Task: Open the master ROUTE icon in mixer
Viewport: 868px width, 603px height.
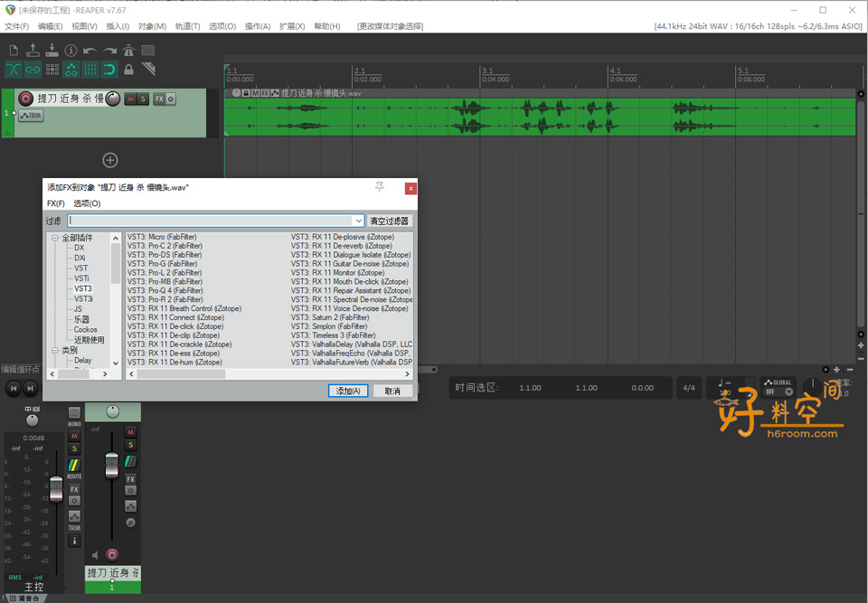Action: [74, 466]
